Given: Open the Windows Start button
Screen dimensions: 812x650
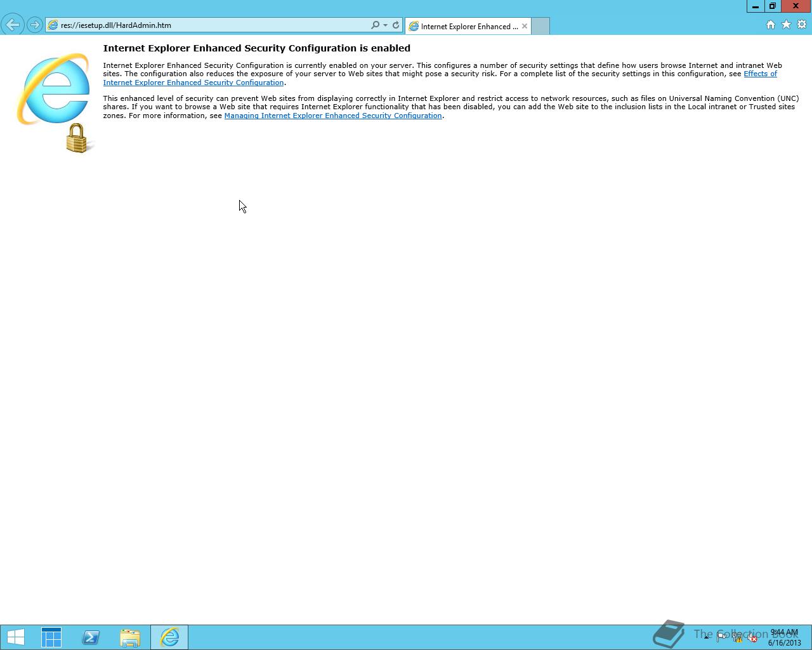Looking at the screenshot, I should (15, 637).
